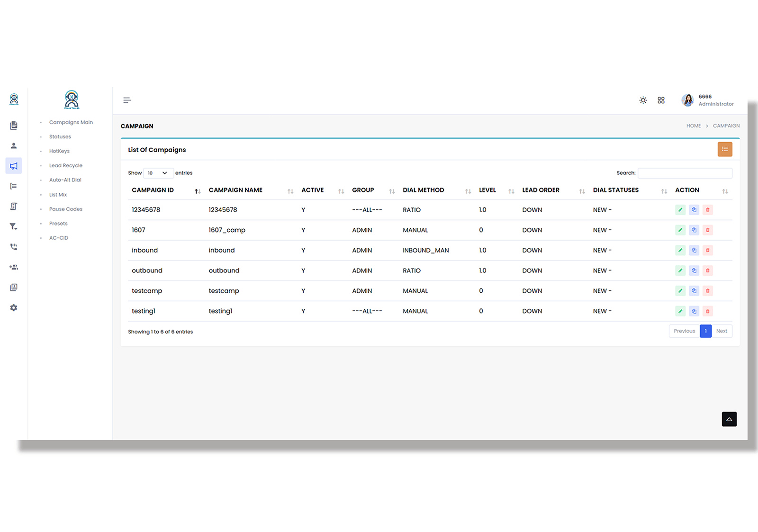Click the HOME breadcrumb link

(x=693, y=126)
